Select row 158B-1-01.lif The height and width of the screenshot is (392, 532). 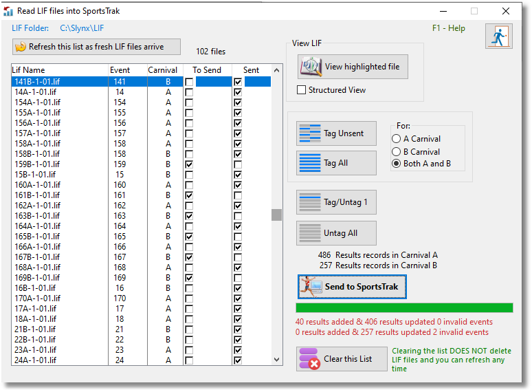point(142,154)
